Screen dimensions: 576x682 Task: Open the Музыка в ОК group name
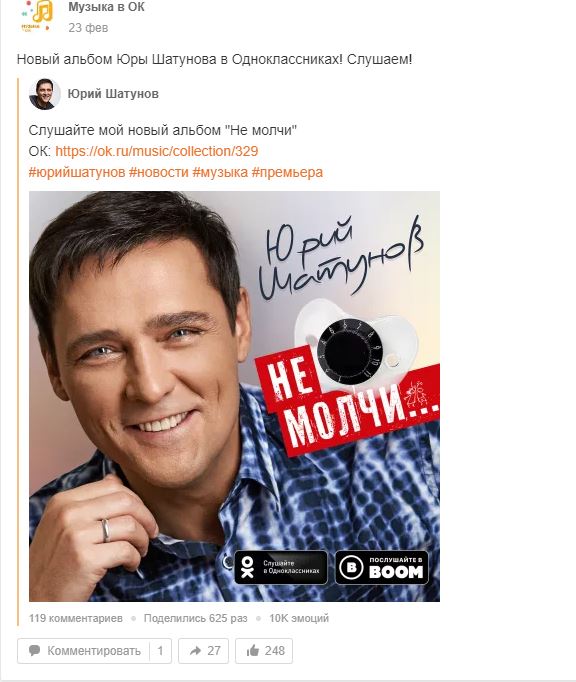click(x=106, y=7)
